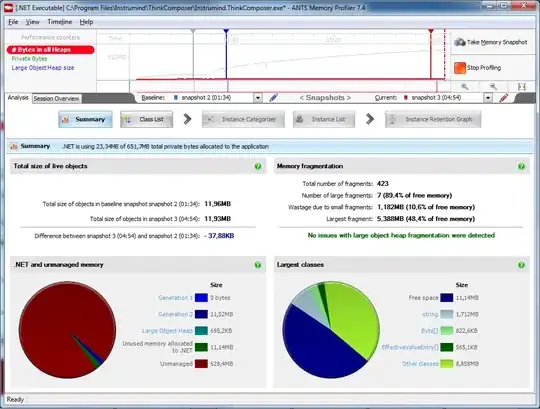The height and width of the screenshot is (409, 540).
Task: Click baseline snapshot 2 (01:34) combo box
Action: (216, 98)
